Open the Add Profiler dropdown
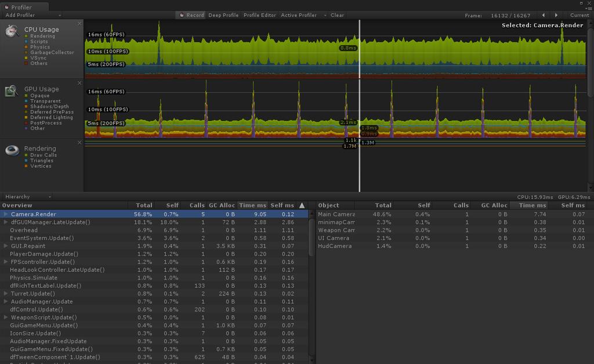Image resolution: width=594 pixels, height=364 pixels. (x=32, y=15)
